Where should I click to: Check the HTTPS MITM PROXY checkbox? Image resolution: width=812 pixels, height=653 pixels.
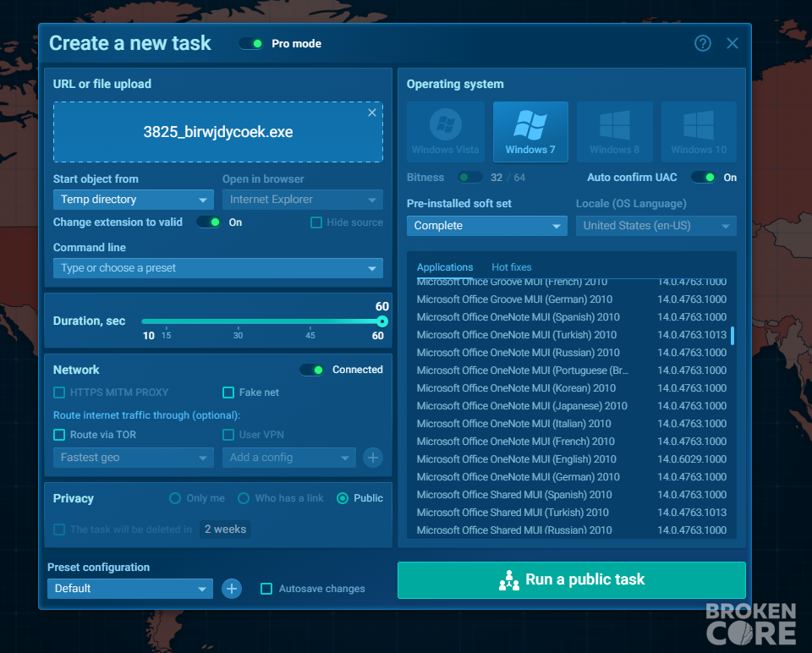click(59, 392)
